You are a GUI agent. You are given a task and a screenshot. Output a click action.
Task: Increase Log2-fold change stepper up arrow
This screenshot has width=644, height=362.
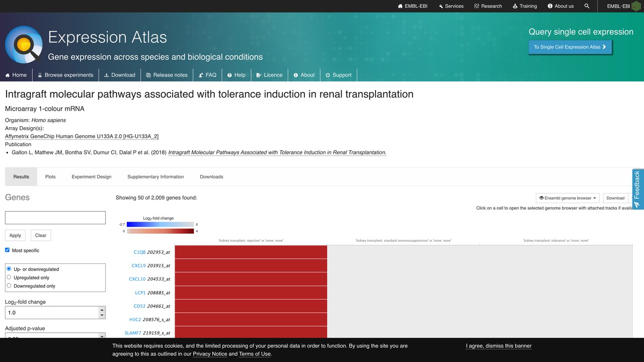[x=102, y=310]
